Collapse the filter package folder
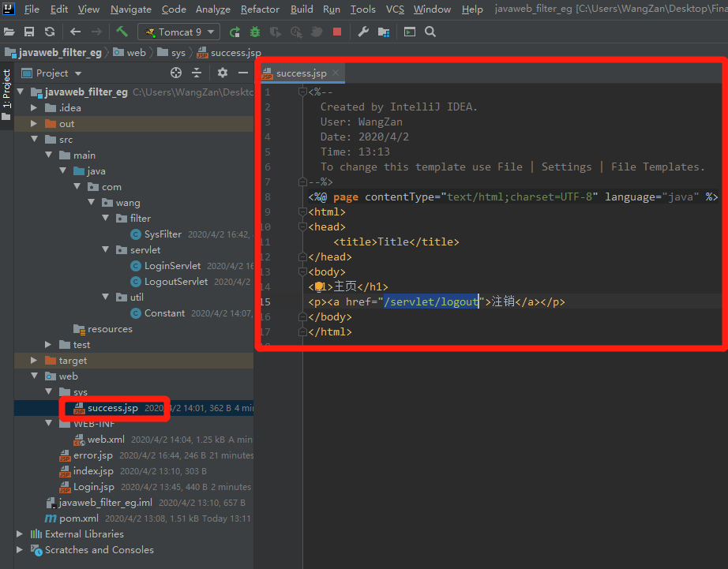 pyautogui.click(x=105, y=219)
